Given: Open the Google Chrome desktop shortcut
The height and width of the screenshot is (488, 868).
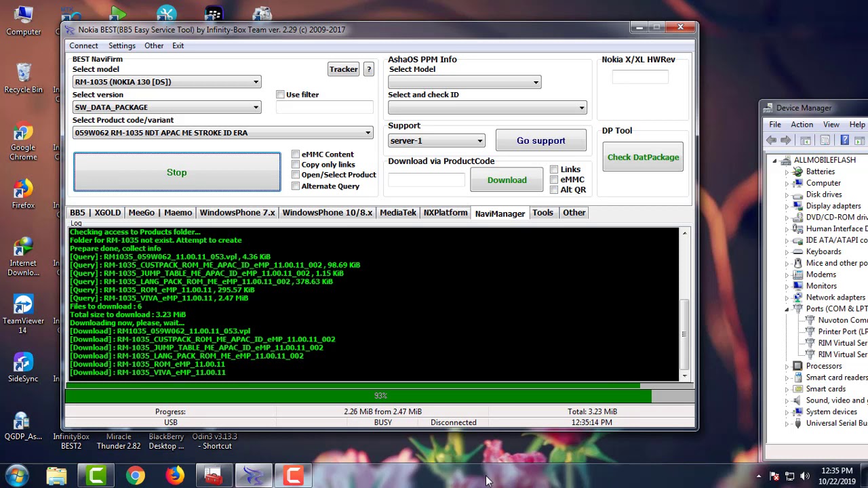Looking at the screenshot, I should [23, 142].
